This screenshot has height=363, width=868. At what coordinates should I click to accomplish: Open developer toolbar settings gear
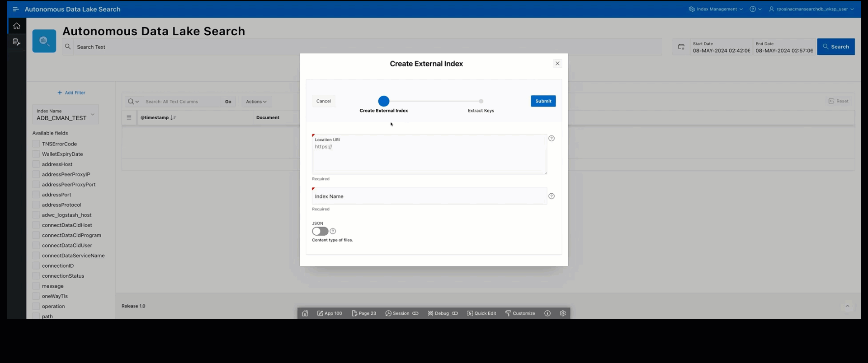tap(563, 313)
